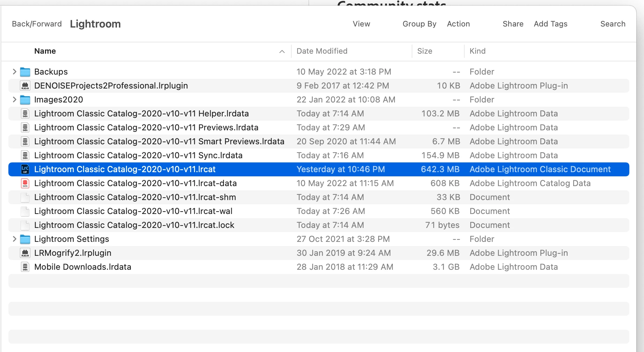Click the DENOISEProjects2Professional plugin file icon

tap(25, 86)
